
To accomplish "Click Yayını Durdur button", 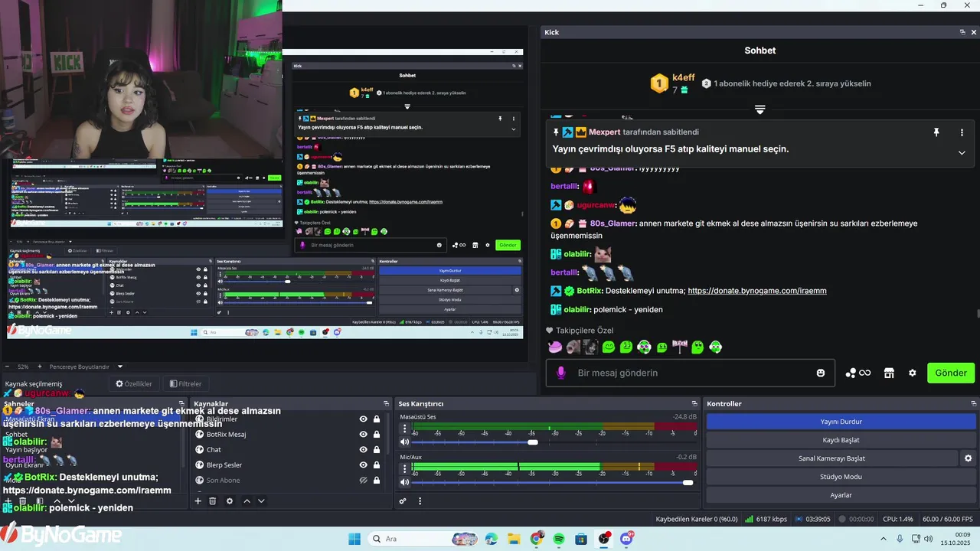I will (841, 422).
